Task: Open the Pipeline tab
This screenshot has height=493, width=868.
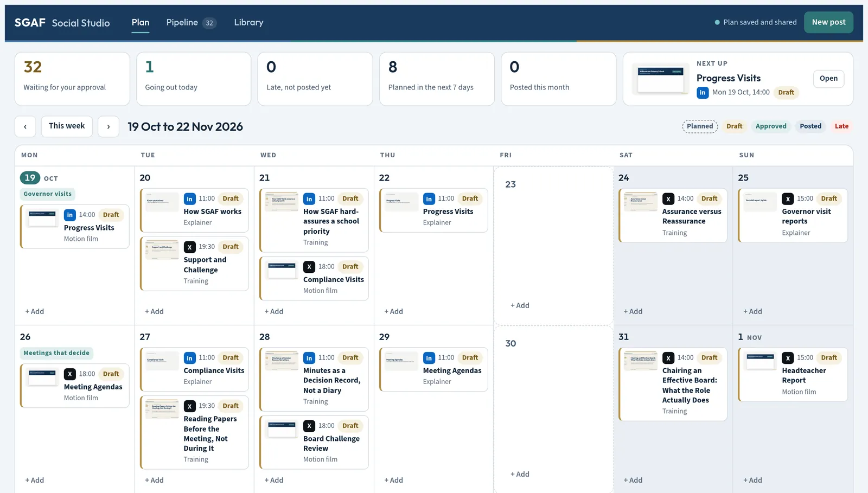Action: [191, 23]
